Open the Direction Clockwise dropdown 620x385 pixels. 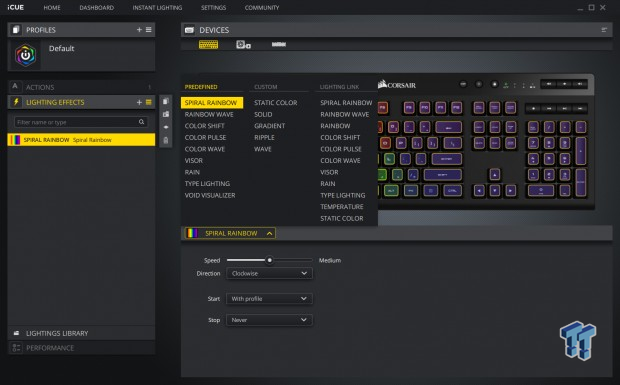[269, 273]
